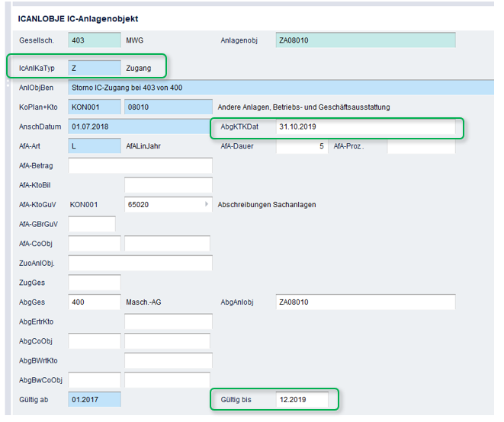This screenshot has width=504, height=422.
Task: Select the account field showing 08010
Action: click(169, 107)
